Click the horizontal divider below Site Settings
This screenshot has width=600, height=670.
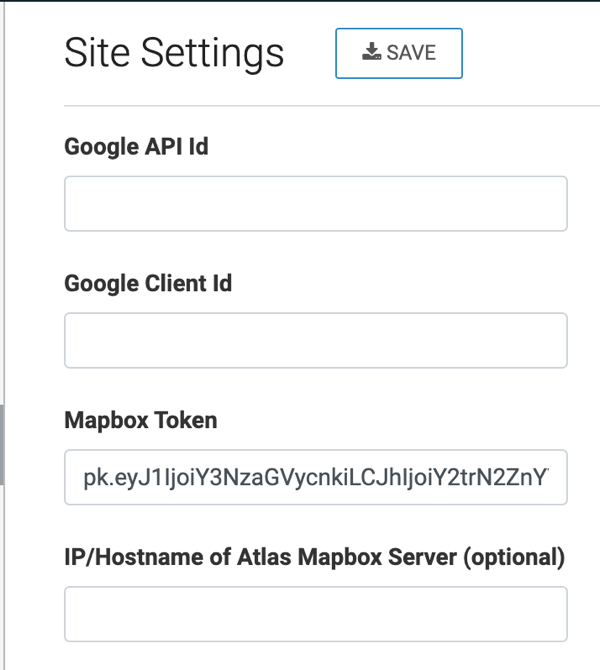click(x=332, y=106)
